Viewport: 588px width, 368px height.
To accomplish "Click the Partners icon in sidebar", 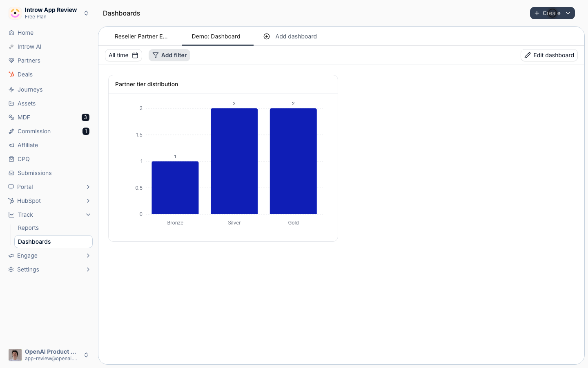I will 11,61.
